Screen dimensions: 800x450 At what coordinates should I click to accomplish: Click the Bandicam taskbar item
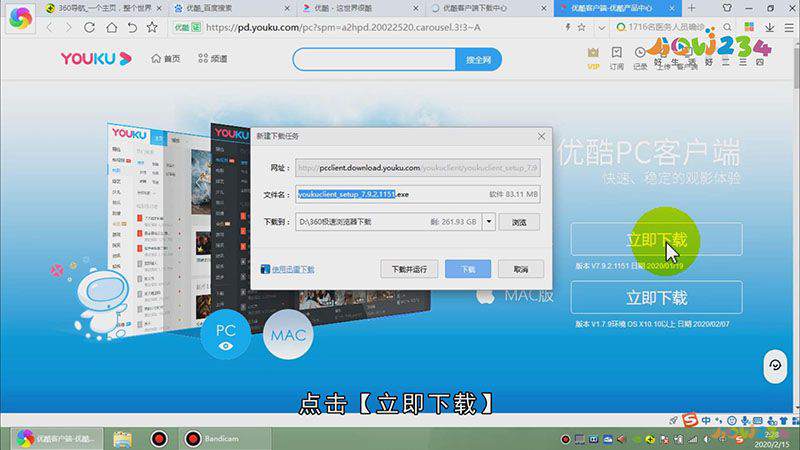click(x=225, y=438)
